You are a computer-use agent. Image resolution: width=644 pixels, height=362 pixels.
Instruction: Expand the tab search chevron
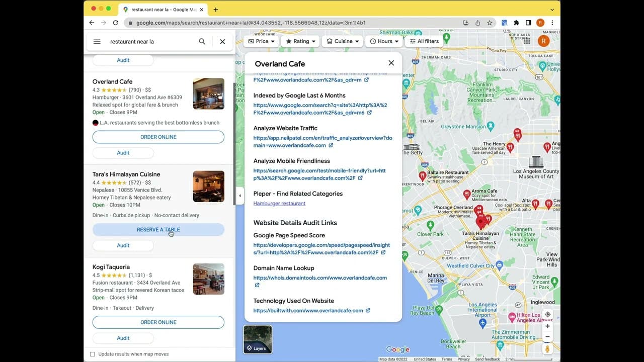[552, 10]
